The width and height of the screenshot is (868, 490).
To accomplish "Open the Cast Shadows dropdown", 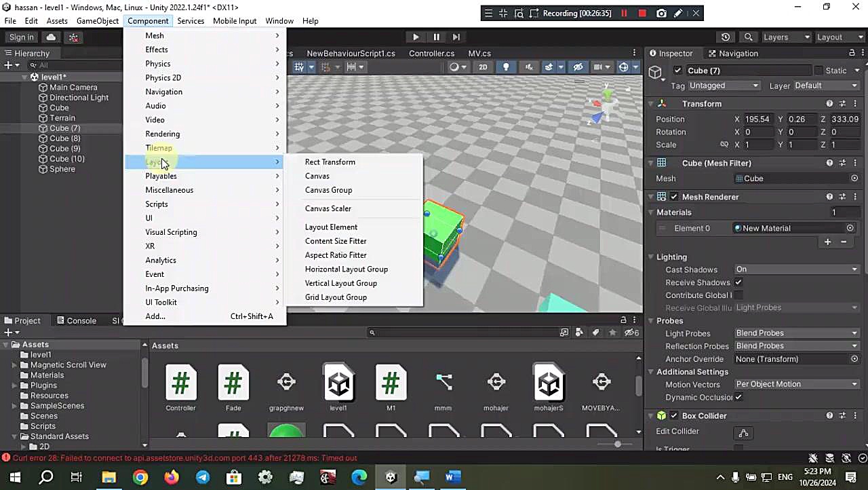I will pos(796,269).
